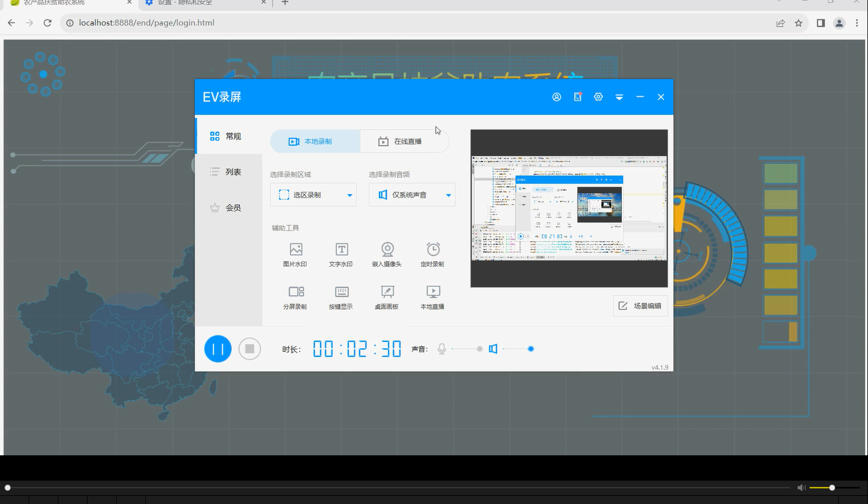
Task: Open the user account icon in EV录屏
Action: point(557,97)
